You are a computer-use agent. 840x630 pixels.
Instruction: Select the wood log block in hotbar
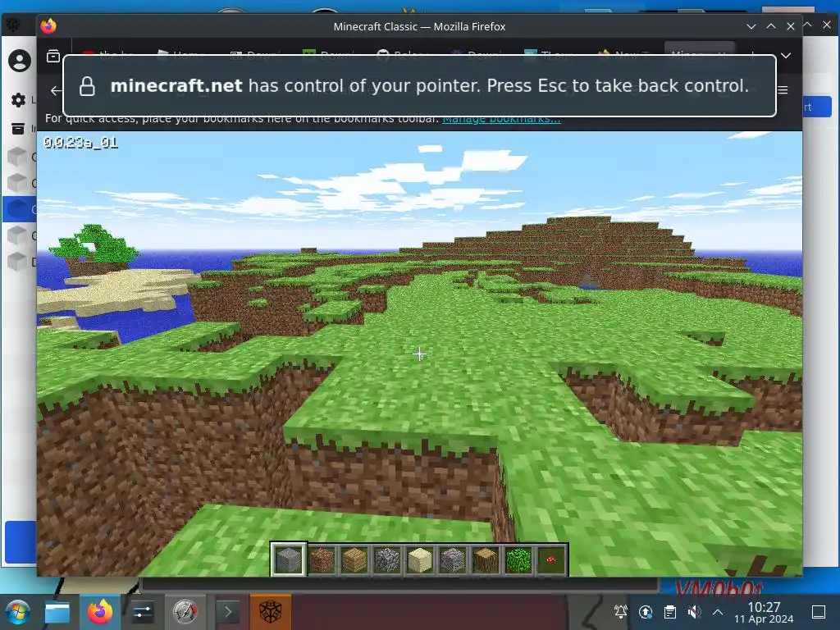486,559
